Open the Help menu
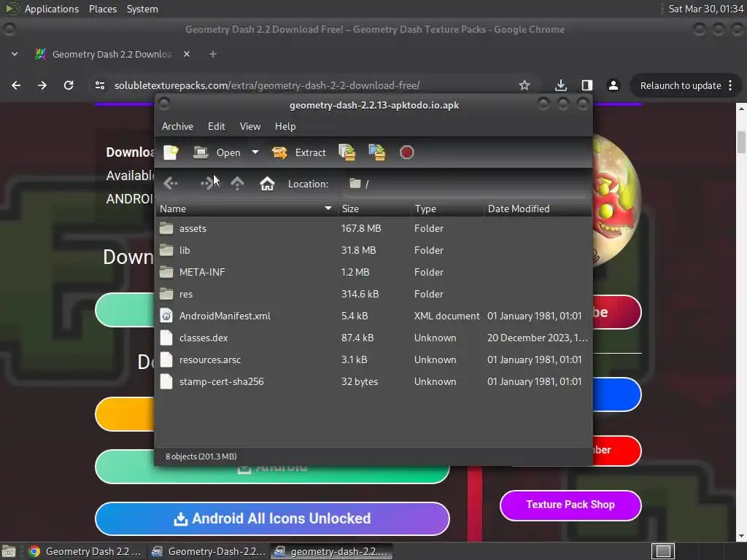 click(x=285, y=126)
